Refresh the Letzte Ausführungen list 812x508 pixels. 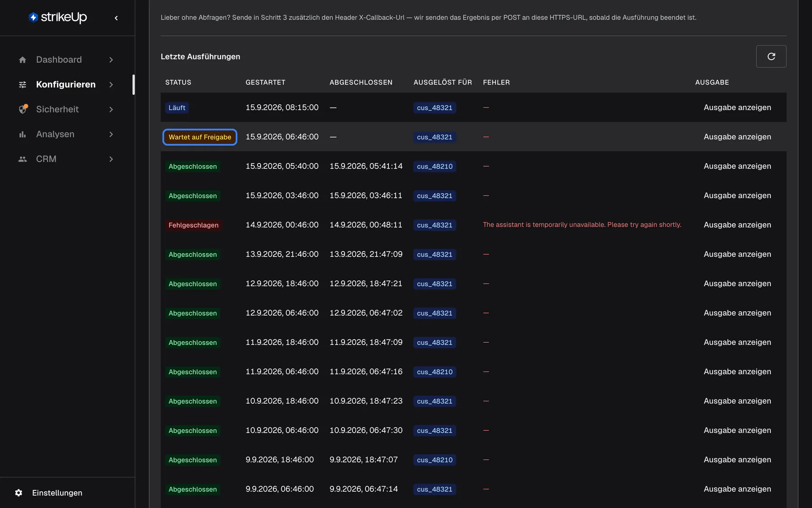click(x=771, y=56)
